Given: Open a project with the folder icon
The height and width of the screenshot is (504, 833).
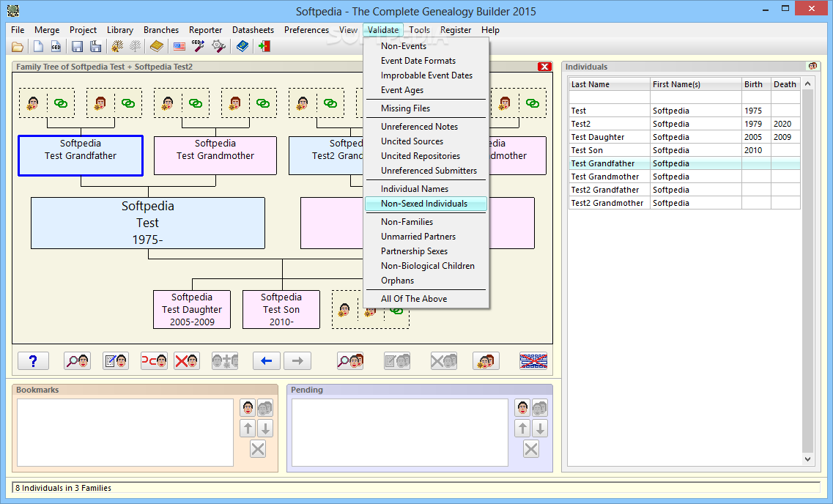Looking at the screenshot, I should 18,47.
